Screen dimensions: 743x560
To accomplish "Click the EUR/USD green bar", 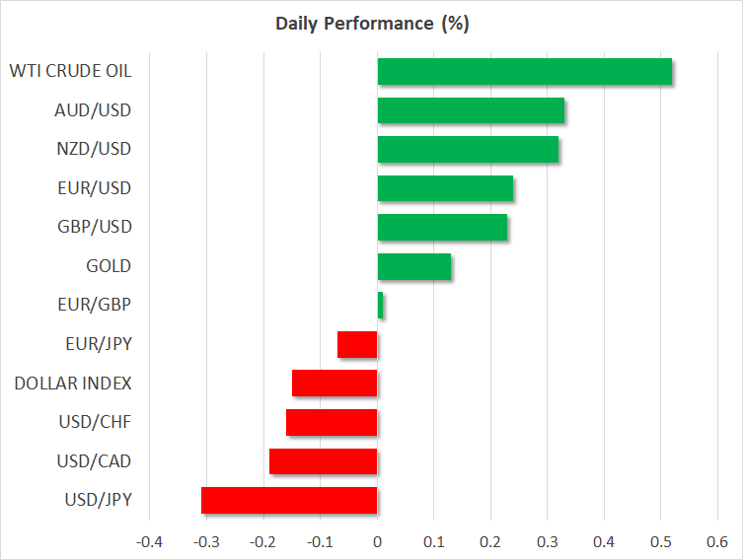I will (445, 188).
